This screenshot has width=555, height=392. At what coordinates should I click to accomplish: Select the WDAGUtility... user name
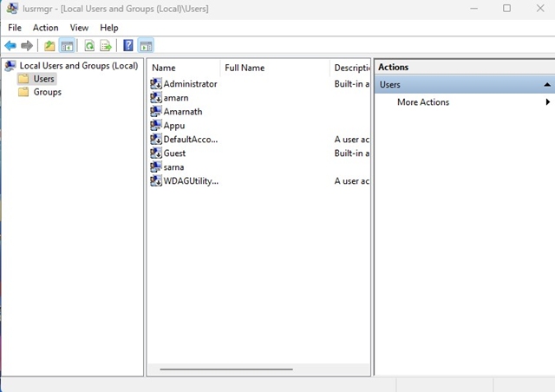191,180
